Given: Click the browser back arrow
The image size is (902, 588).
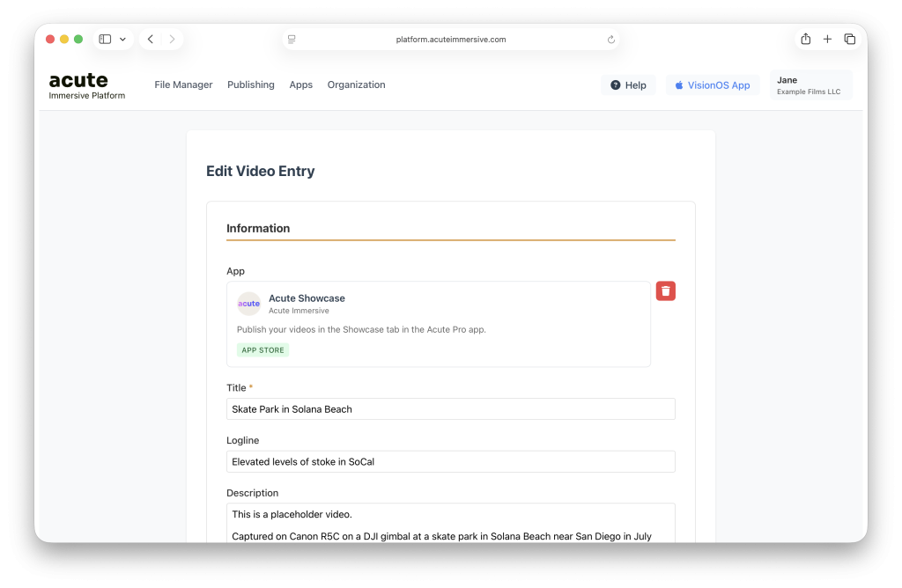Looking at the screenshot, I should pos(151,40).
